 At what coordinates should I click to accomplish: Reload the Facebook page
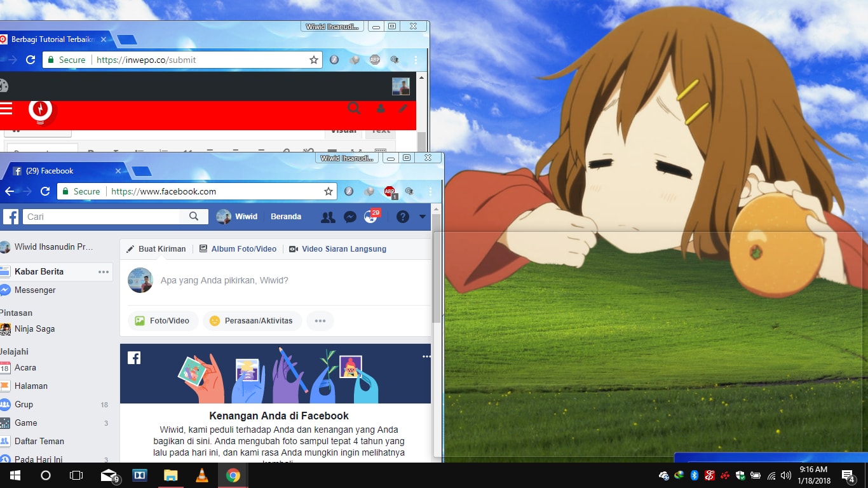coord(45,191)
